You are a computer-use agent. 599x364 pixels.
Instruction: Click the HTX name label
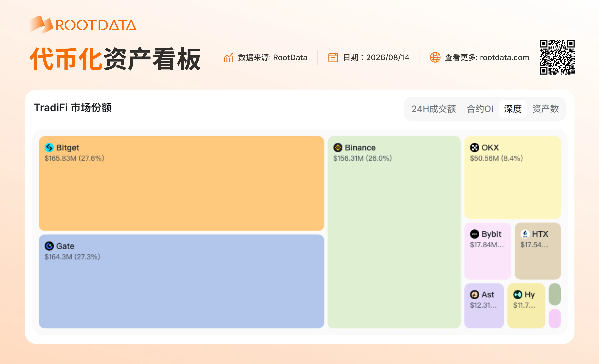pos(540,234)
